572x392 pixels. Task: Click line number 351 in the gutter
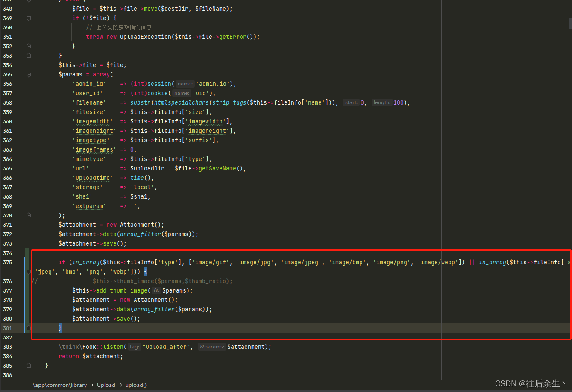click(x=7, y=37)
